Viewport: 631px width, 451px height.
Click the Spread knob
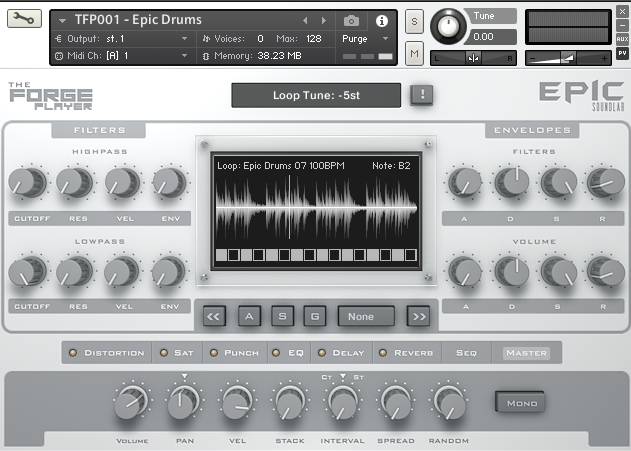395,402
